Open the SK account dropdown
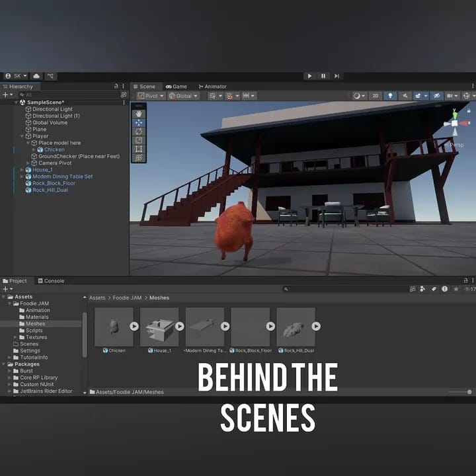 pyautogui.click(x=17, y=76)
